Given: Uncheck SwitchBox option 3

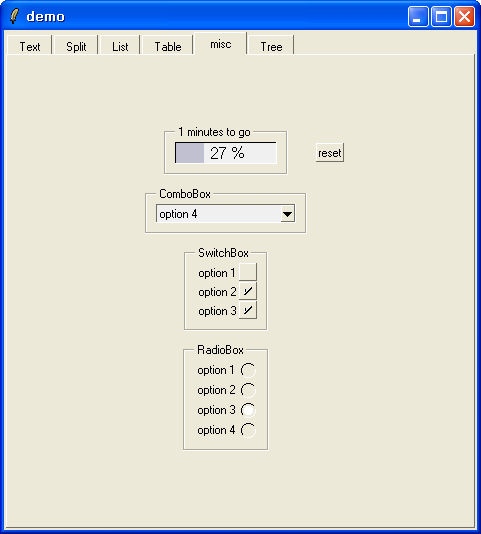Looking at the screenshot, I should point(248,310).
